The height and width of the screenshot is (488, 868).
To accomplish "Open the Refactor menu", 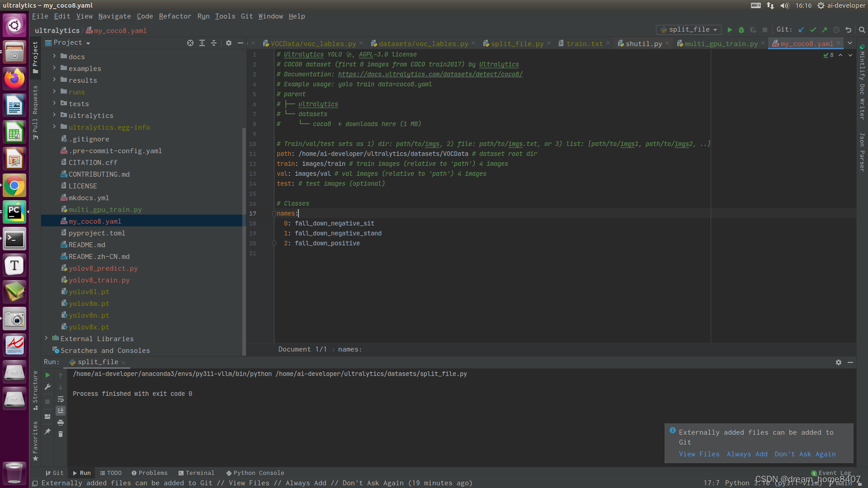I will point(175,16).
